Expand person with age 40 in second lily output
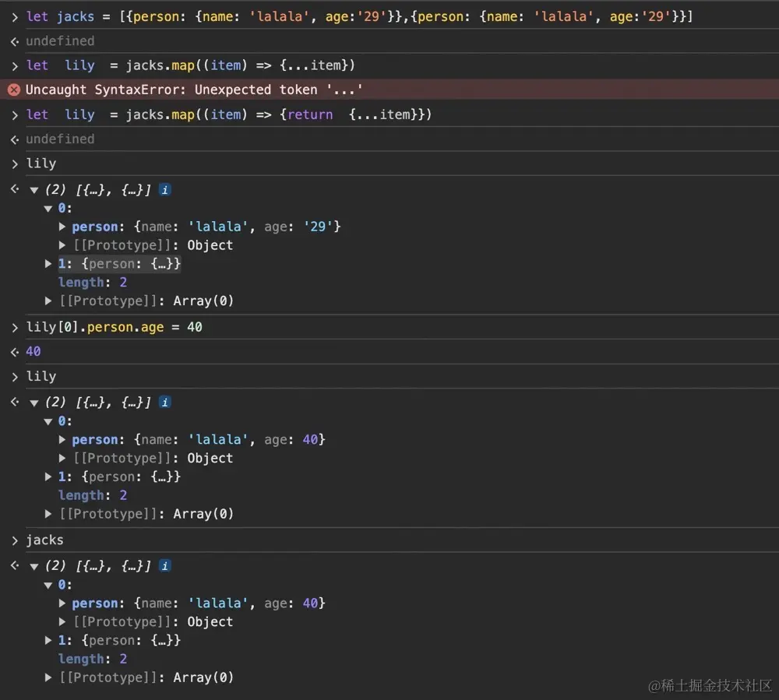 62,440
